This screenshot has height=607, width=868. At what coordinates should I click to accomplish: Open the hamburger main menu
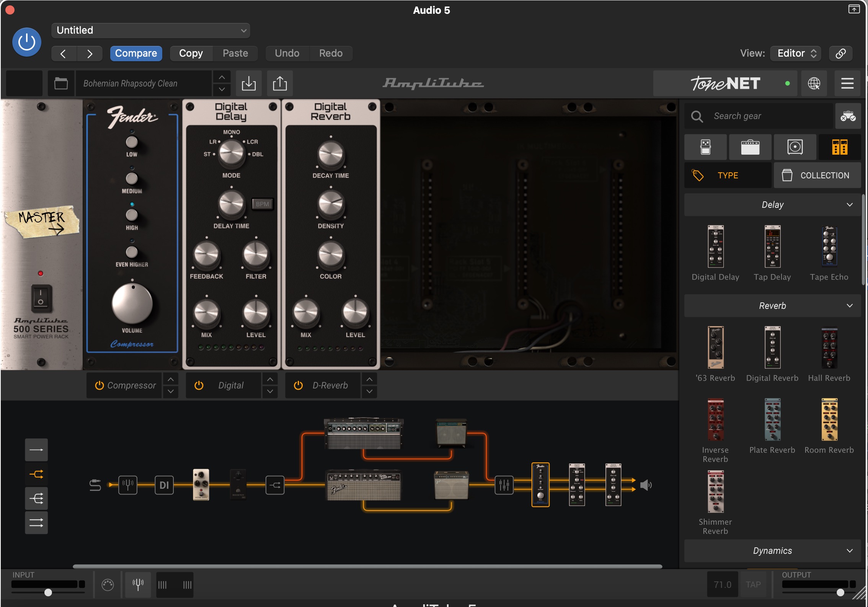click(x=847, y=83)
